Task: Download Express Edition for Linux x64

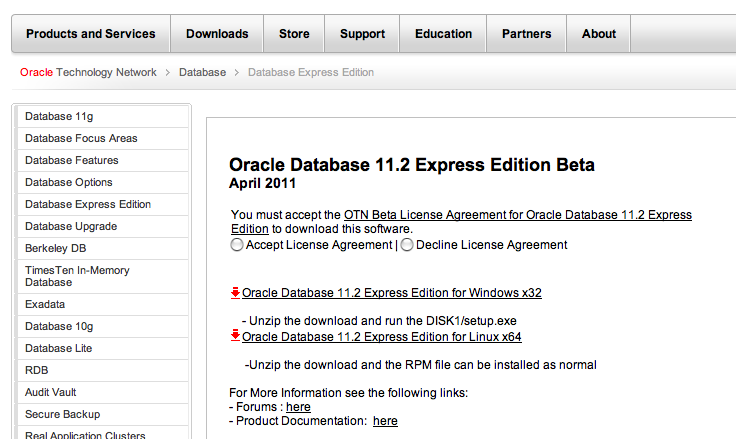Action: (x=382, y=337)
